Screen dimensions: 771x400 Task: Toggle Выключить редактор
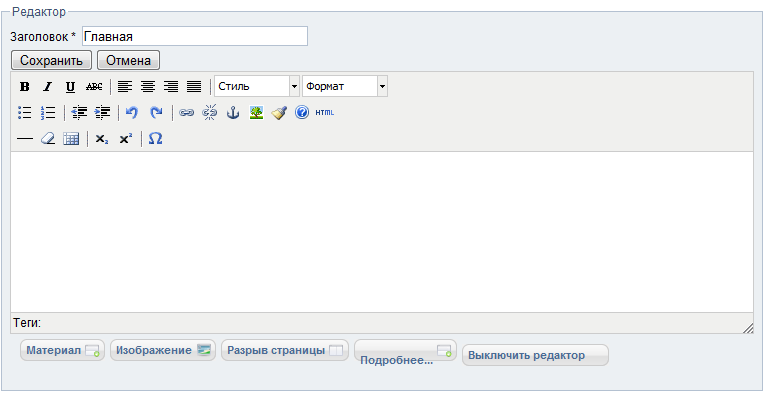[535, 355]
